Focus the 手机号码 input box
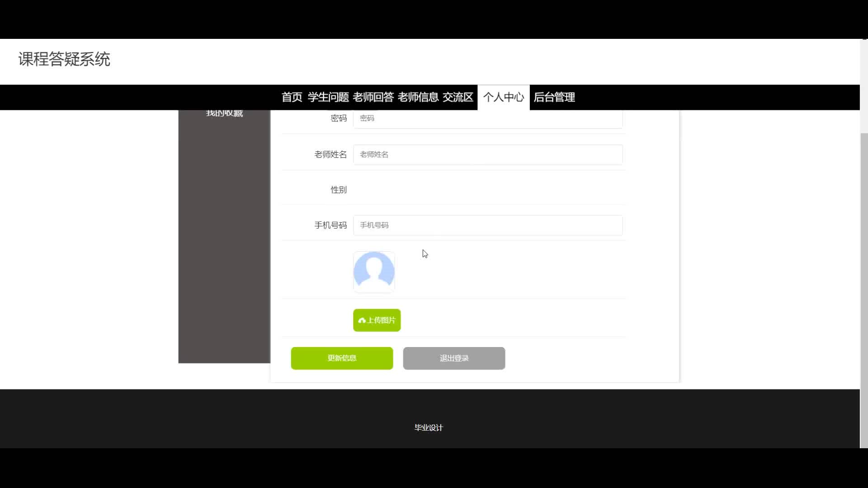868x488 pixels. point(487,225)
